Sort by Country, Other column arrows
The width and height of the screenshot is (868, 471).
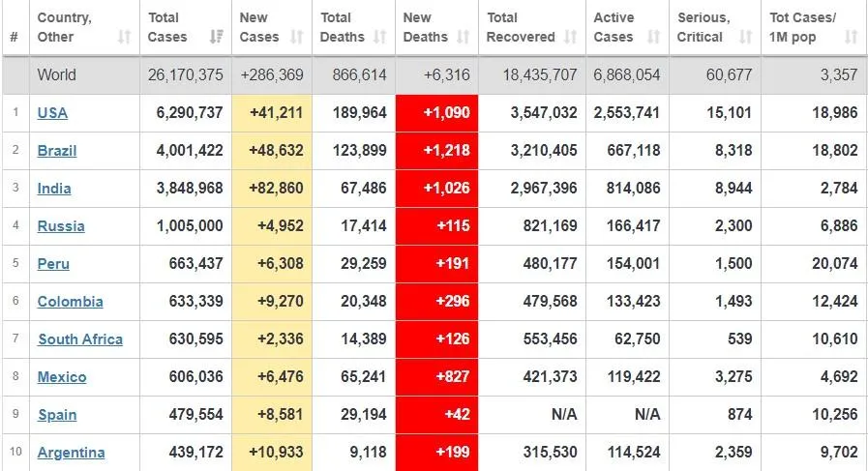coord(124,38)
